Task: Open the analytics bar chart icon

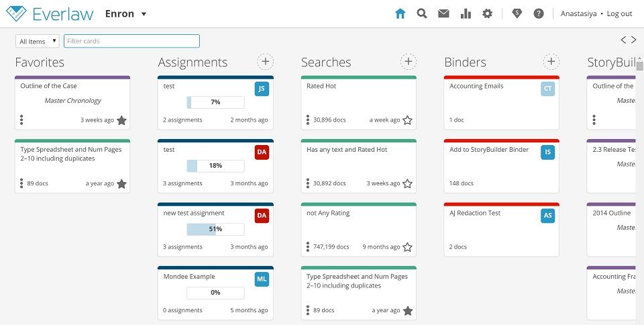Action: point(466,13)
